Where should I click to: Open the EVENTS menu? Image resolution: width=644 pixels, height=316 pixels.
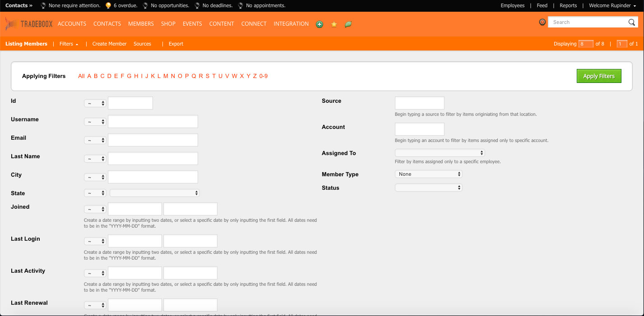coord(192,24)
